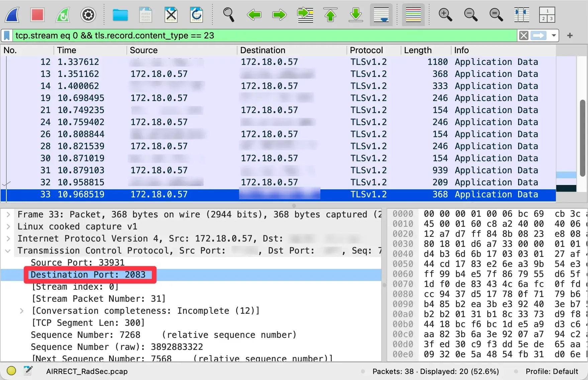Select Source Port: 33931 field

78,263
